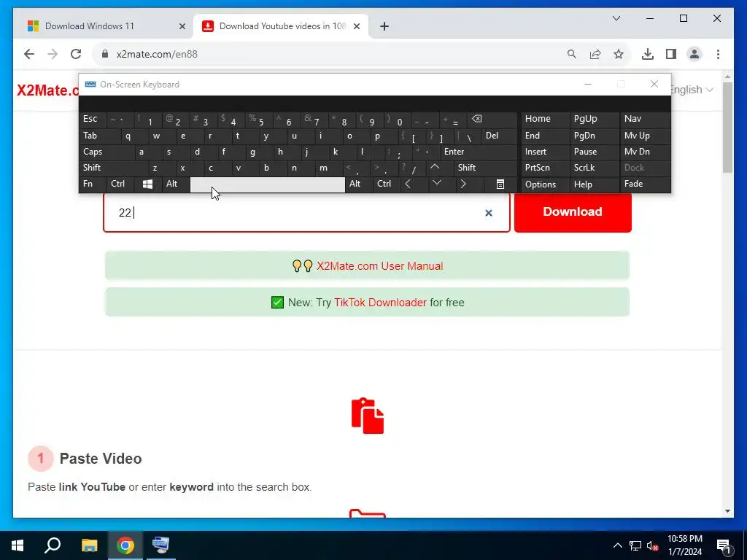Toggle the right Ctrl key
Image resolution: width=747 pixels, height=560 pixels.
pos(387,184)
